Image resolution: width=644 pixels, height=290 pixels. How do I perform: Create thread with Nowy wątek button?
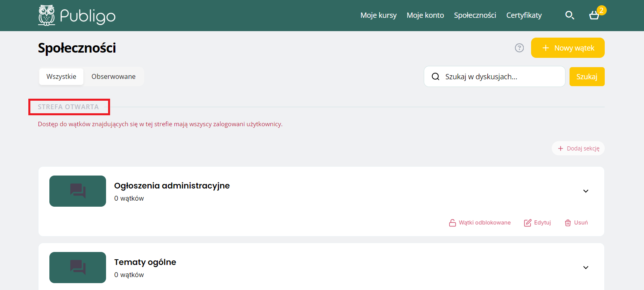(x=567, y=48)
